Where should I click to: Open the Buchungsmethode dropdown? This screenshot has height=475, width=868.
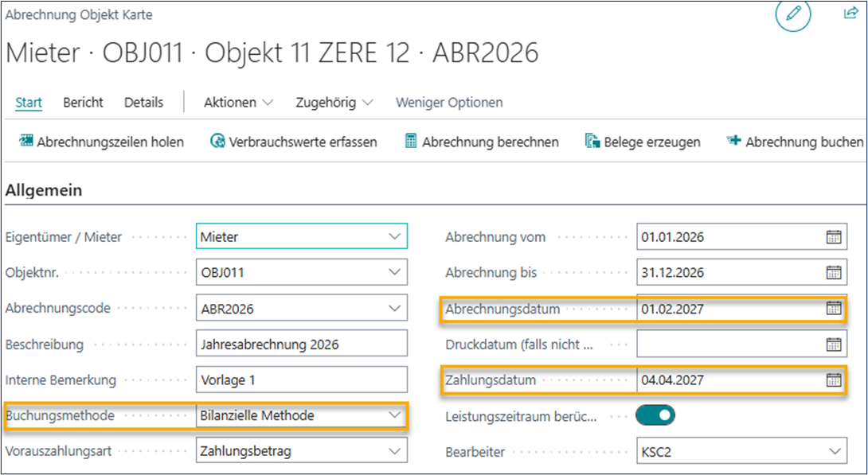coord(396,415)
